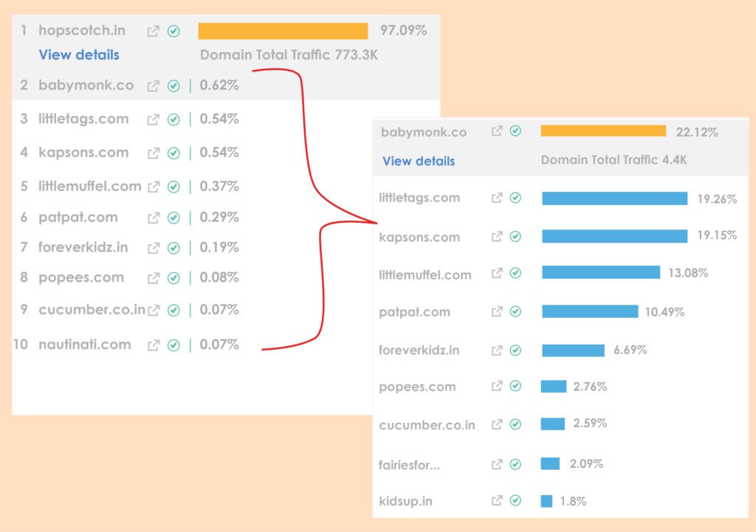Open external link for left littlemuffel.com row
The width and height of the screenshot is (756, 532).
154,187
